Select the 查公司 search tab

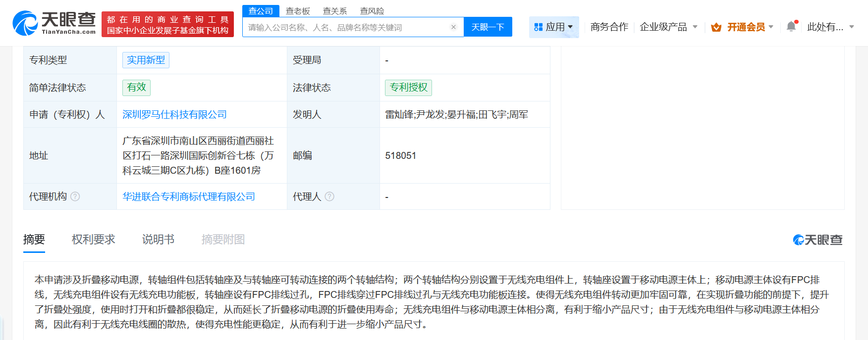261,11
